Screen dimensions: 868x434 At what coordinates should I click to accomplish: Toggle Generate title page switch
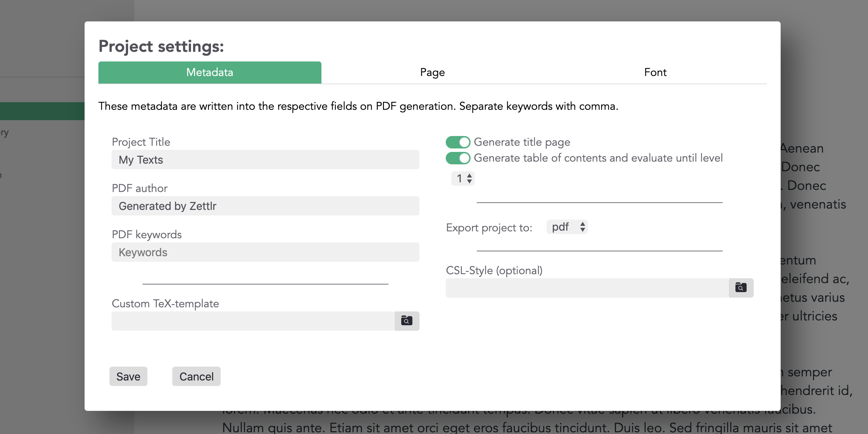point(458,142)
